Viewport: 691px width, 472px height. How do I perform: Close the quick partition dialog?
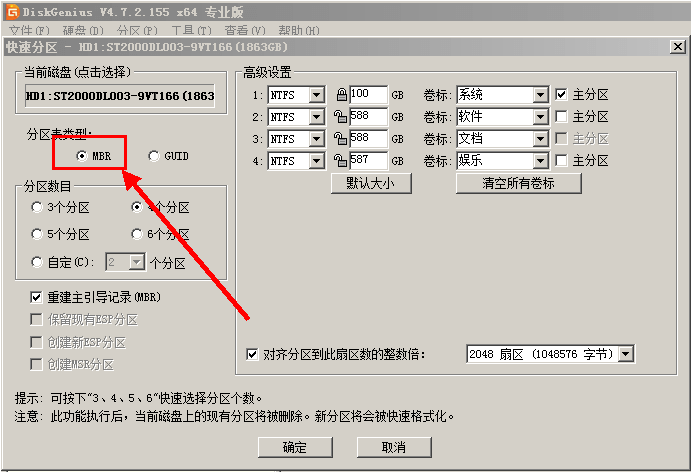pyautogui.click(x=677, y=47)
